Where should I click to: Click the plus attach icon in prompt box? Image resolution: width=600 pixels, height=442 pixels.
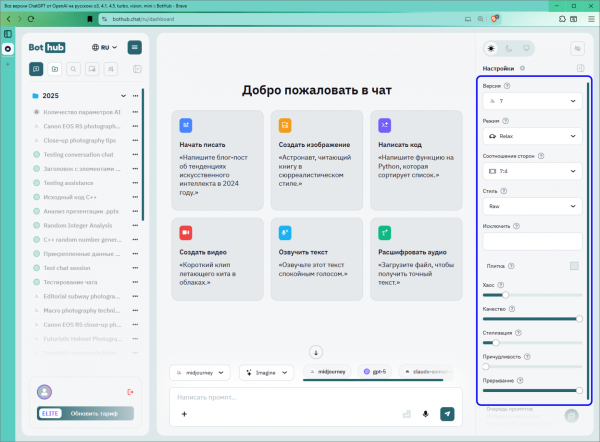(183, 413)
